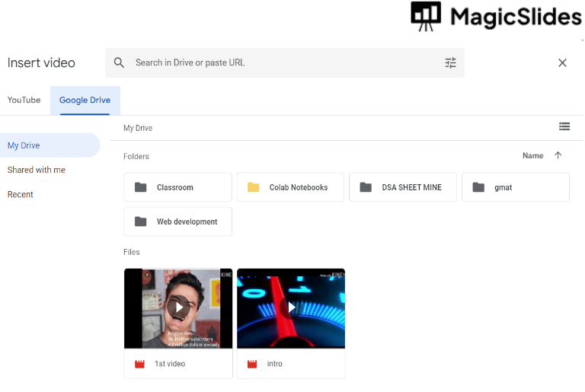585x392 pixels.
Task: Click the Classroom folder icon
Action: point(141,187)
